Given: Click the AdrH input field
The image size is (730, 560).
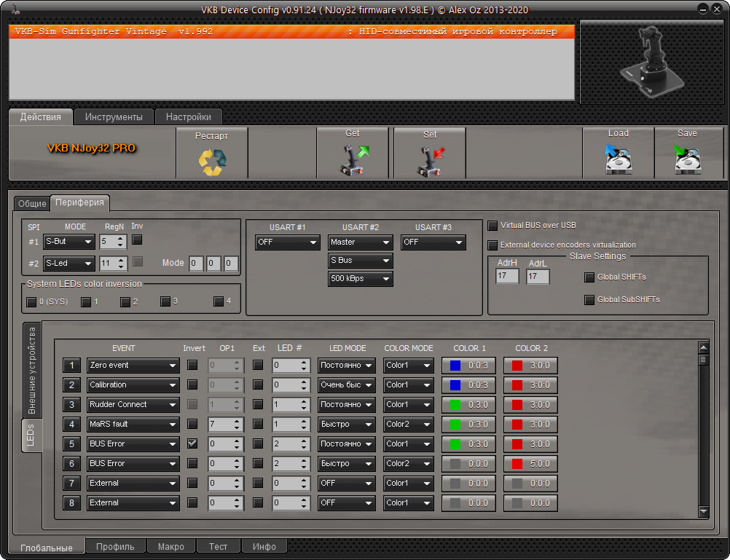Looking at the screenshot, I should 507,276.
